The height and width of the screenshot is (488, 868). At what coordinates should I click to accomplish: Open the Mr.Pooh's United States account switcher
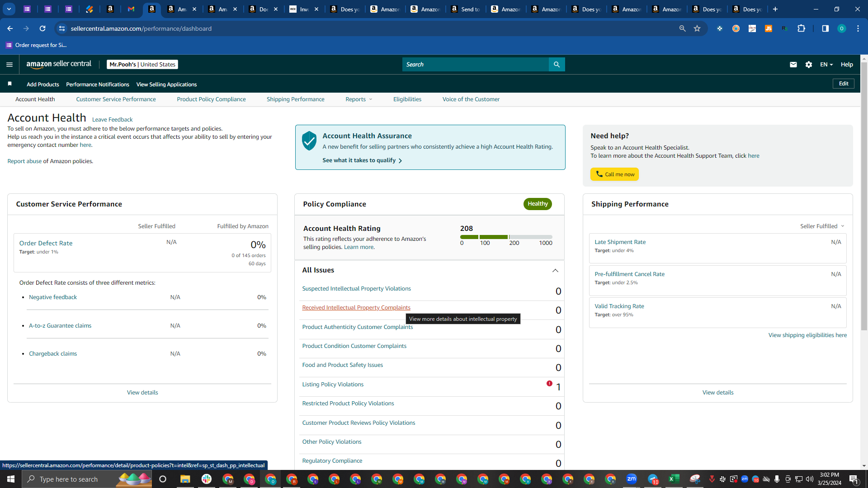[x=142, y=65]
